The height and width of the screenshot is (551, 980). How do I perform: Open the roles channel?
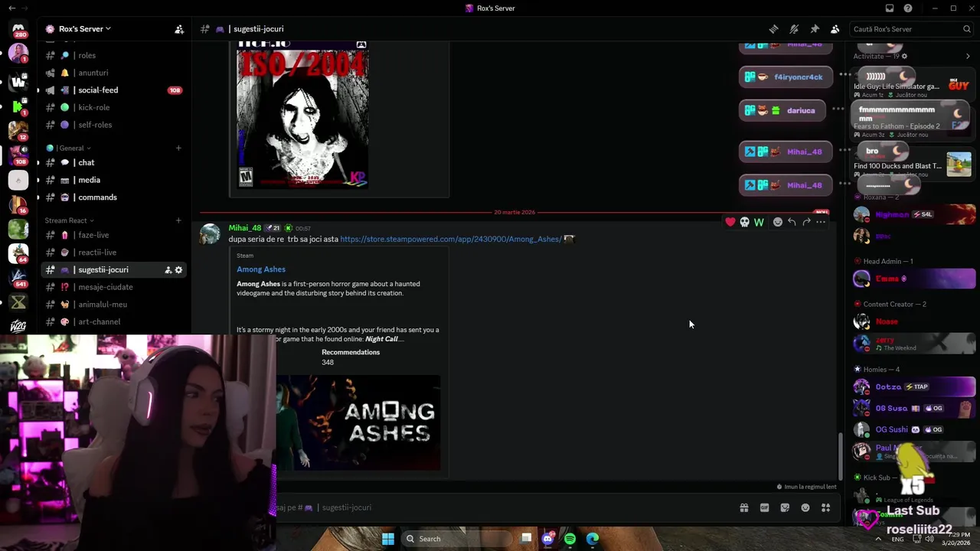tap(113, 55)
